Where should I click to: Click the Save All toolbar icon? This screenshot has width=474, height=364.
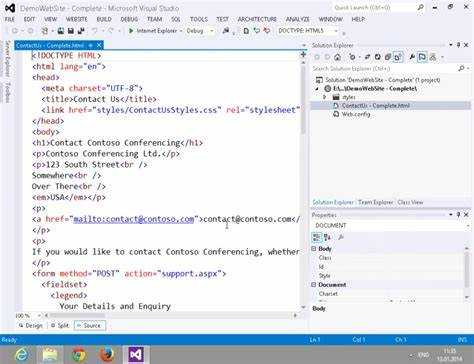tap(81, 31)
